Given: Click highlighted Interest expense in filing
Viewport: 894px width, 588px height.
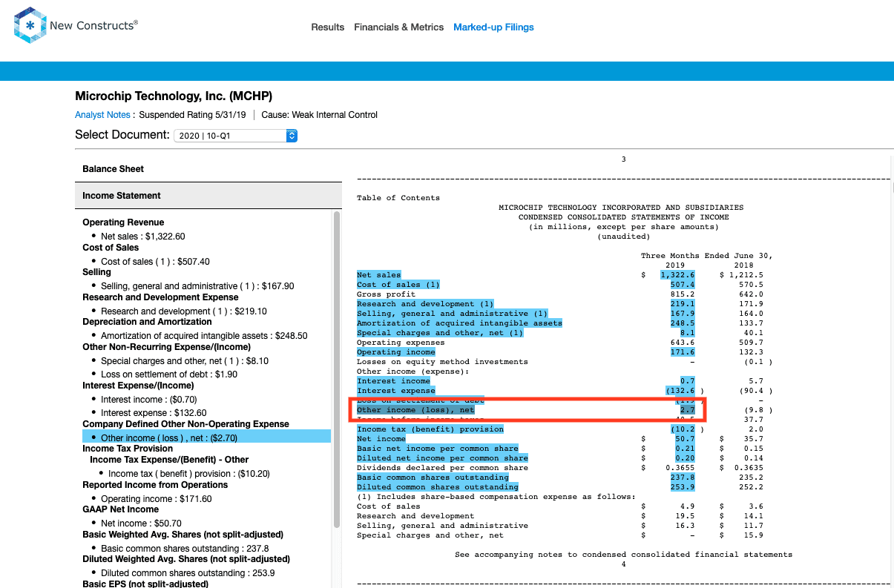Looking at the screenshot, I should coord(396,391).
